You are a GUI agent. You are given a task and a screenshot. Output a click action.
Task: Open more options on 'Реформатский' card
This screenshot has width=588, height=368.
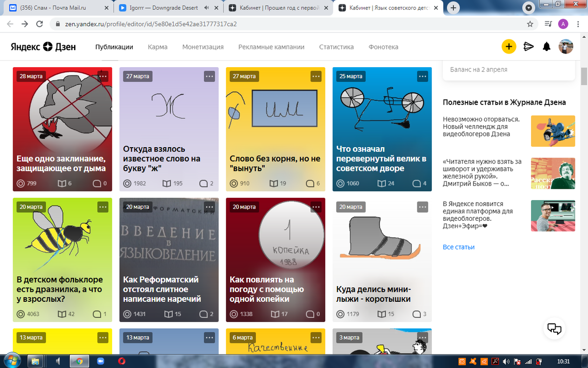(209, 207)
